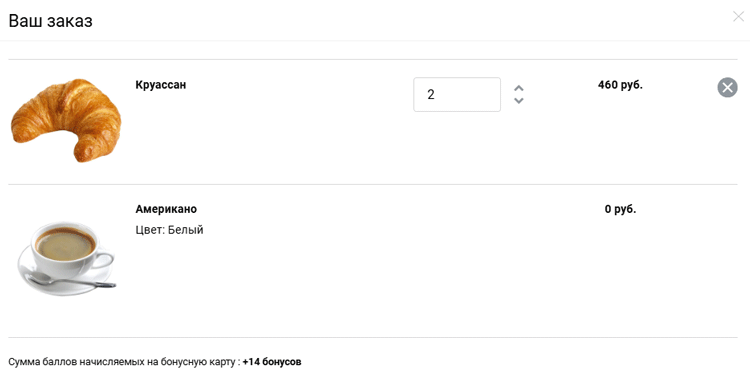Increase Круассан quantity with up arrow
The image size is (750, 376).
[518, 88]
